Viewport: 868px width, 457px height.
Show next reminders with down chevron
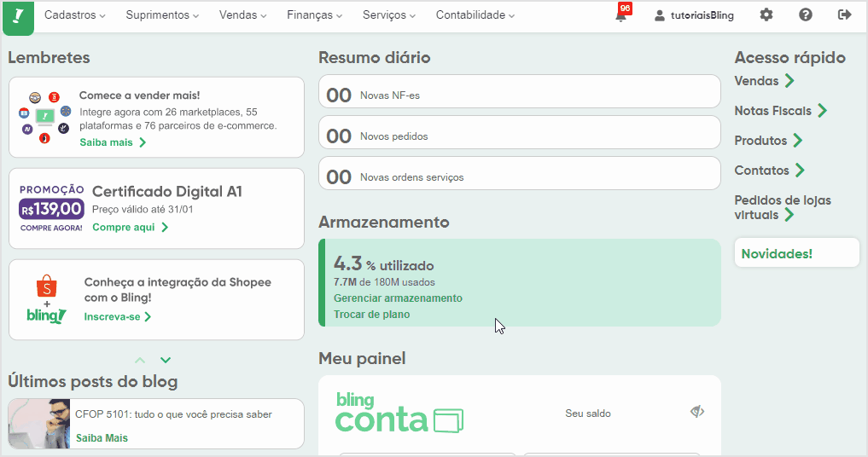pyautogui.click(x=166, y=360)
